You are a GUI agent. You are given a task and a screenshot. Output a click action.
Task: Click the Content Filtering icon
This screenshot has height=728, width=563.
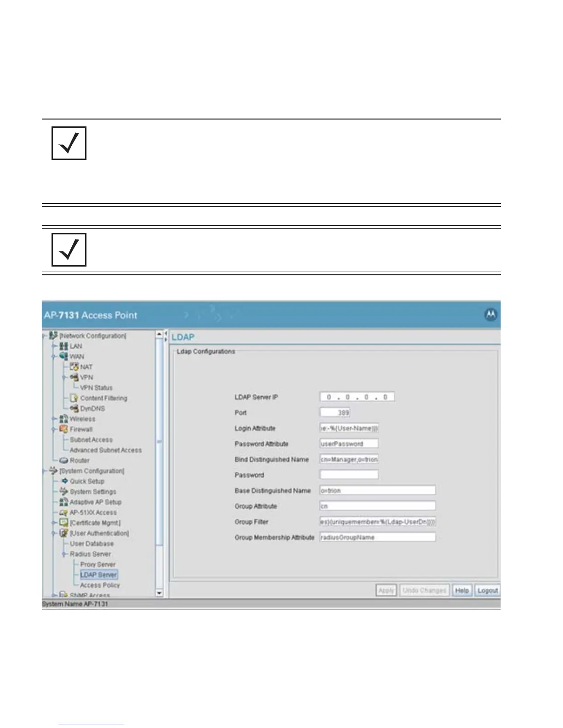pyautogui.click(x=75, y=398)
